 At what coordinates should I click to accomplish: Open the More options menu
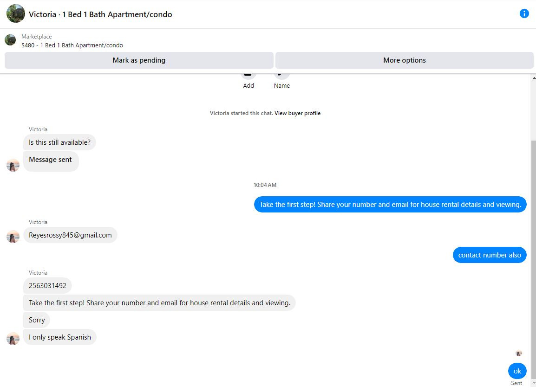404,60
